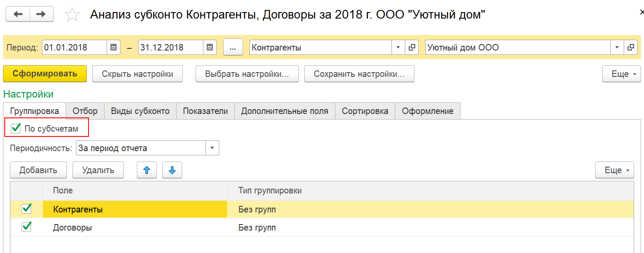Screen dimensions: 644x253
Task: Expand the Контрагенты subconto dropdown
Action: tap(398, 47)
